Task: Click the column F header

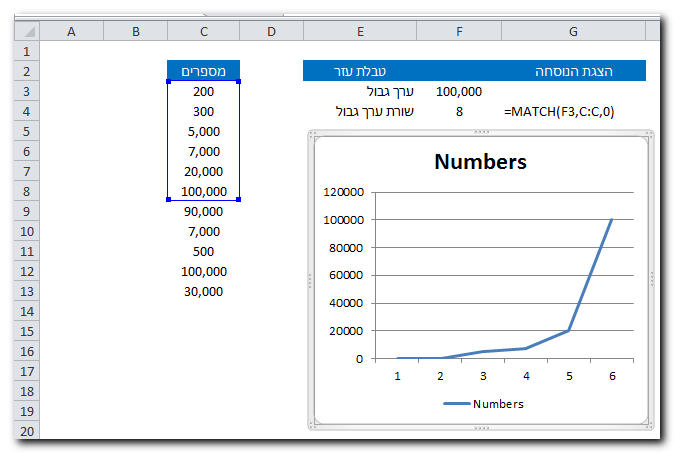Action: [459, 32]
